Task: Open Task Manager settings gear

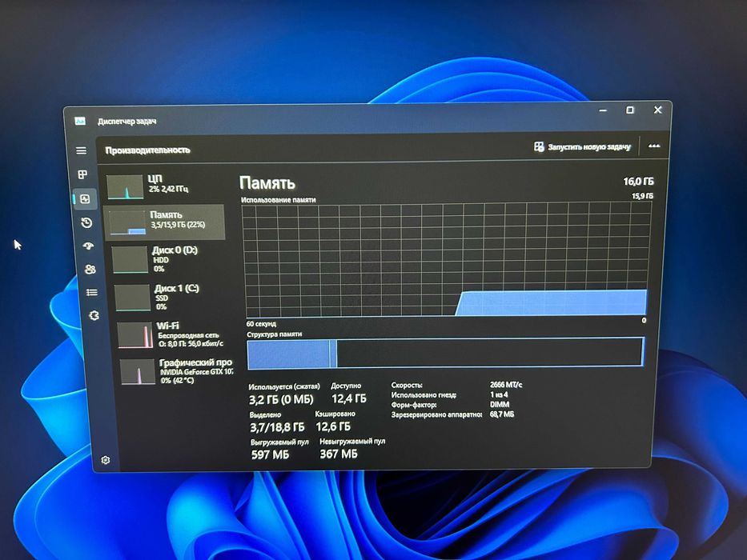Action: click(x=106, y=460)
